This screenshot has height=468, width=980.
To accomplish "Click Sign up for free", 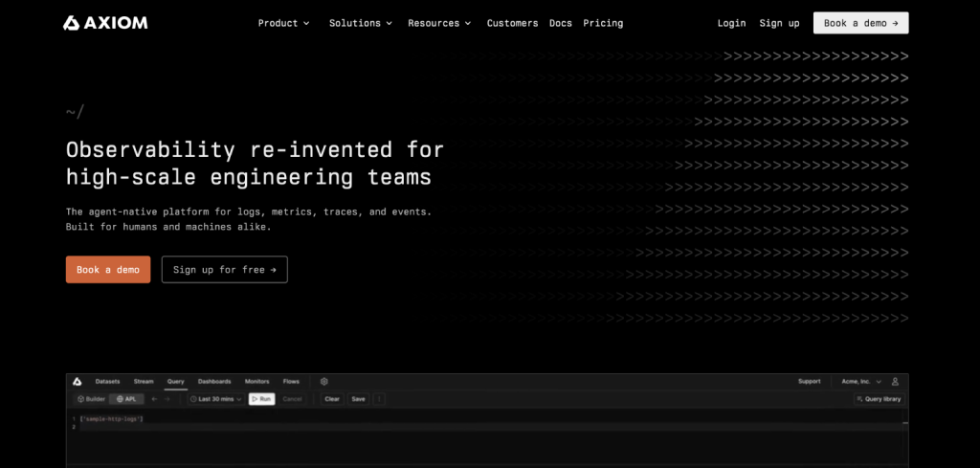I will pos(224,269).
